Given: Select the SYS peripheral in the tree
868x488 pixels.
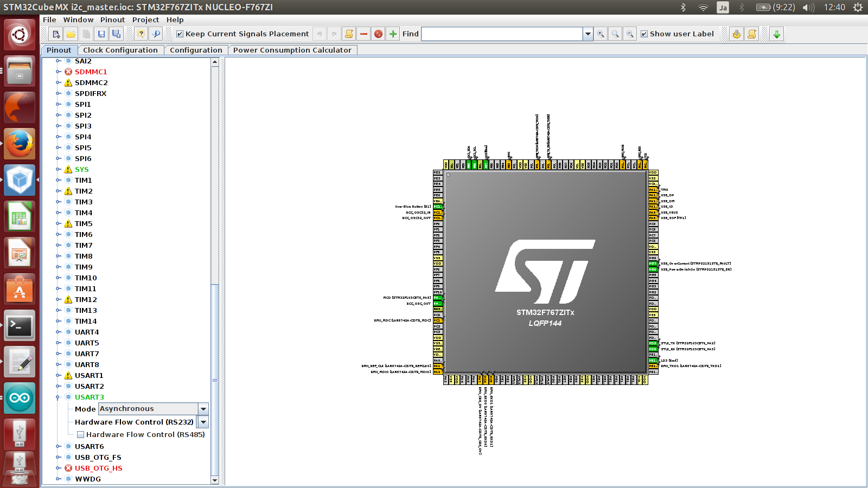Looking at the screenshot, I should pos(81,169).
